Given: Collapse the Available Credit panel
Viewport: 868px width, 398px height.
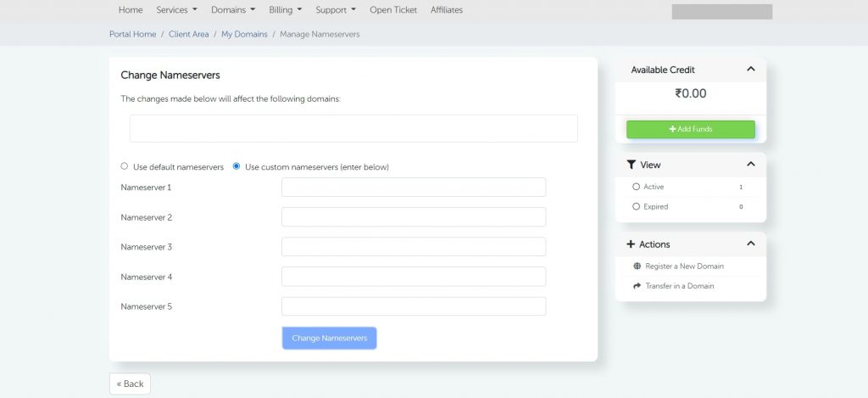Looking at the screenshot, I should [x=751, y=70].
